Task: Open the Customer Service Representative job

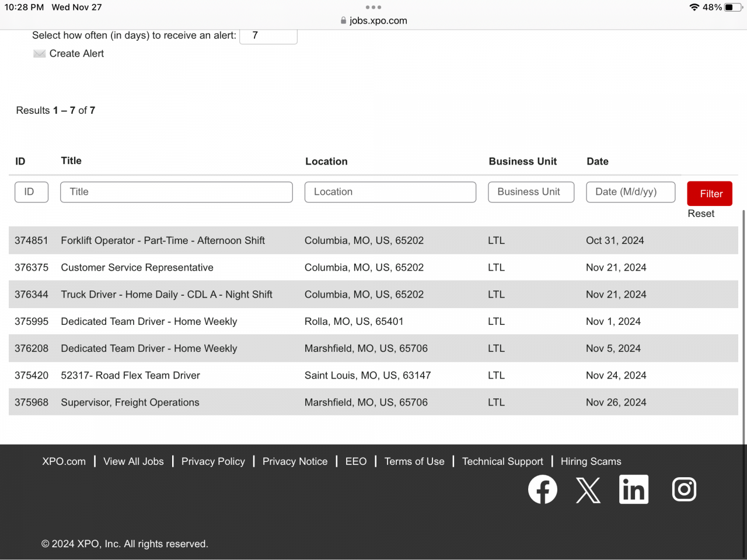Action: [137, 268]
